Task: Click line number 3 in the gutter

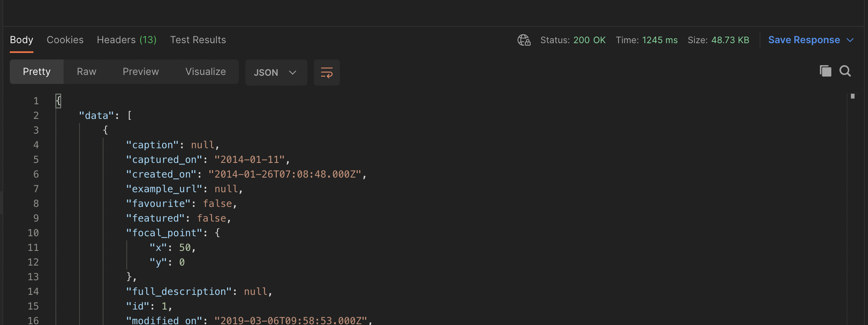Action: point(36,130)
